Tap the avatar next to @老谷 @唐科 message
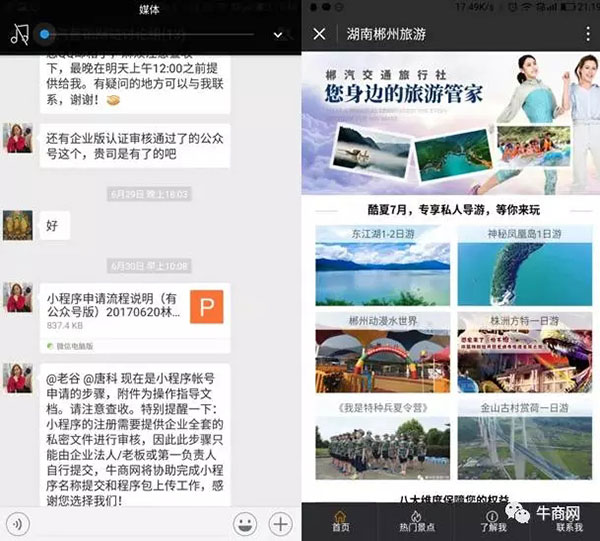600x541 pixels. pyautogui.click(x=18, y=378)
